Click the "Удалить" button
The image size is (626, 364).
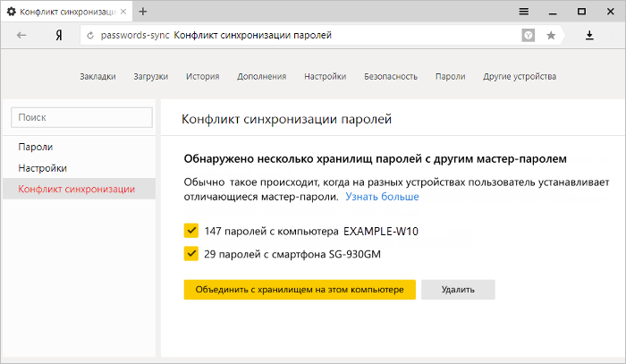click(x=458, y=290)
